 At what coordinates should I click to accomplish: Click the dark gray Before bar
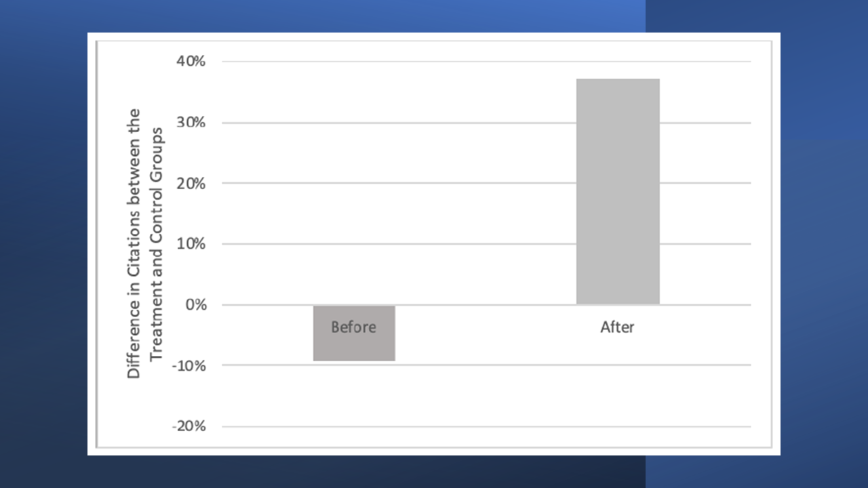coord(354,333)
